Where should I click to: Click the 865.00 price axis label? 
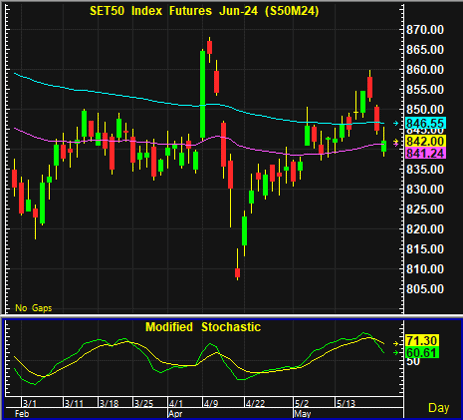click(425, 50)
